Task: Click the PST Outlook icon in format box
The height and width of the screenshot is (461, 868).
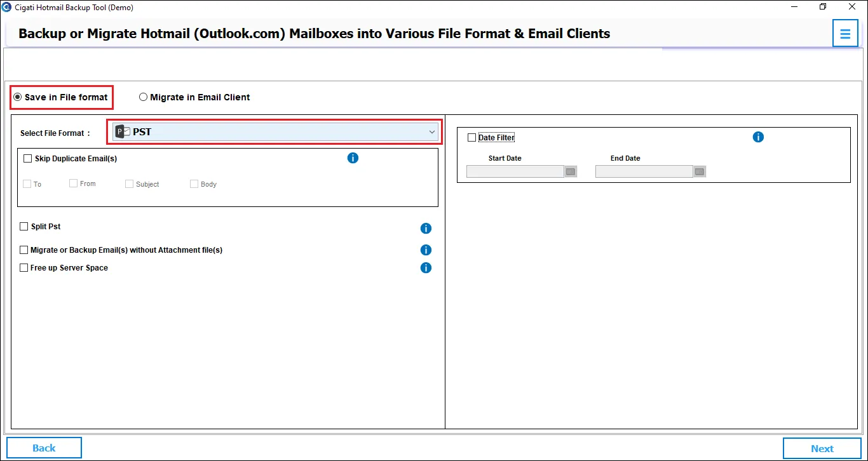Action: coord(123,132)
